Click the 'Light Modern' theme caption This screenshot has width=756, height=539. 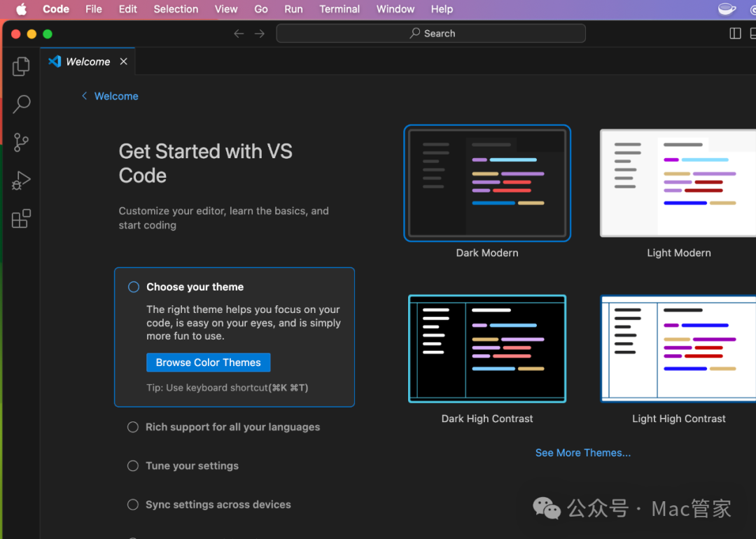click(679, 253)
